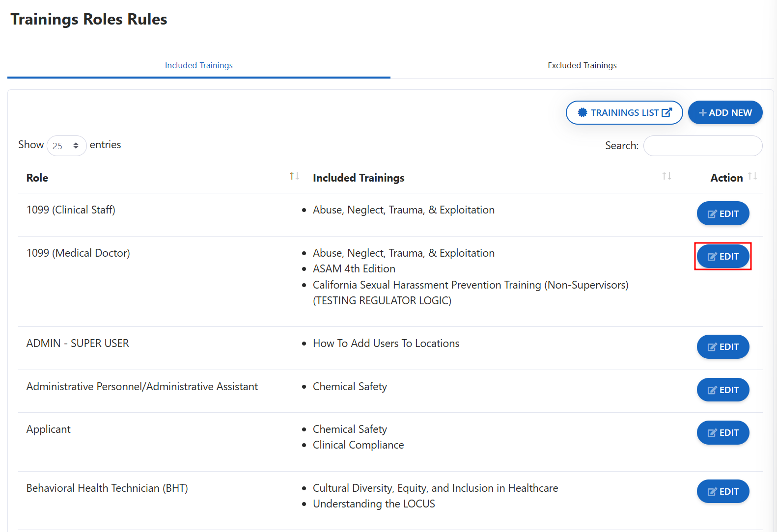Edit the Behavioral Health Technician (BHT) row
Viewport: 777px width, 532px height.
(x=722, y=491)
